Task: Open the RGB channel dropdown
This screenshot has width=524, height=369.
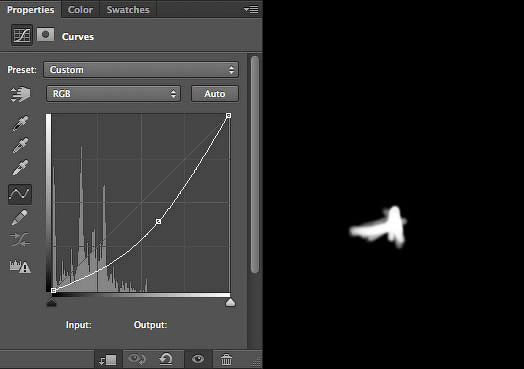Action: pyautogui.click(x=113, y=94)
